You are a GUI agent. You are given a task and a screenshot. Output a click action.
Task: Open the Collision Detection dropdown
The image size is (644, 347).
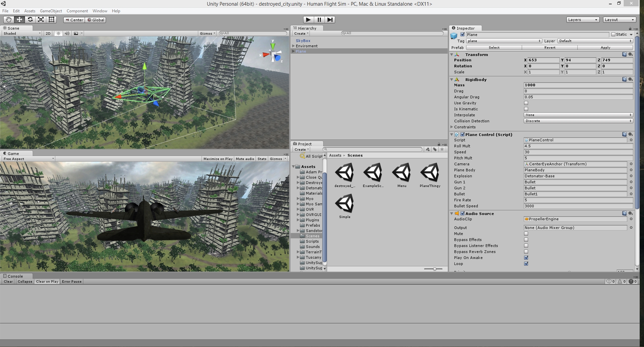click(x=578, y=121)
